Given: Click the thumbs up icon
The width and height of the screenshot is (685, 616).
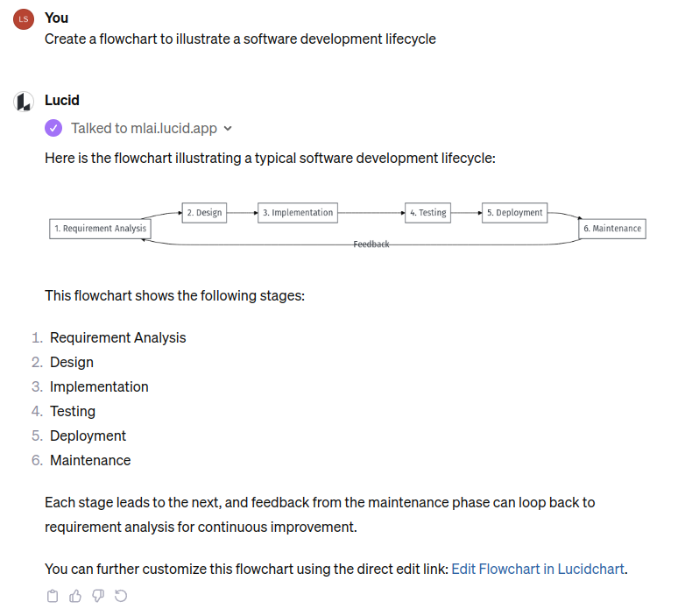Looking at the screenshot, I should point(75,596).
